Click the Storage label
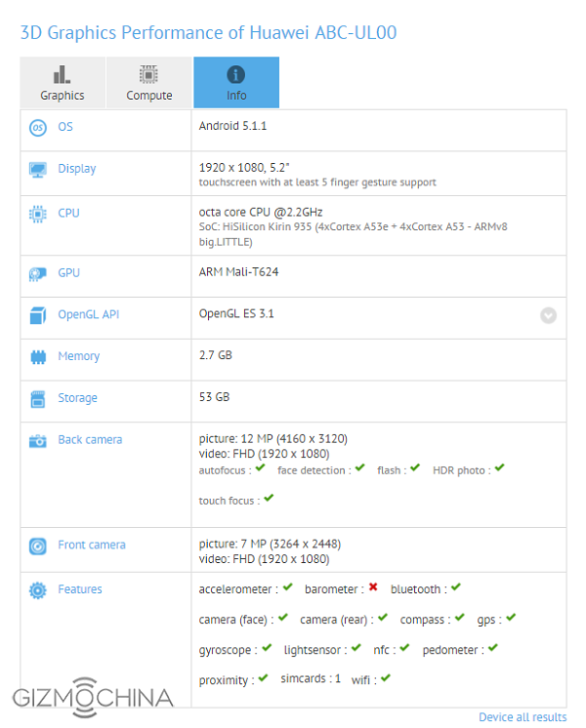The image size is (586, 728). point(77,398)
